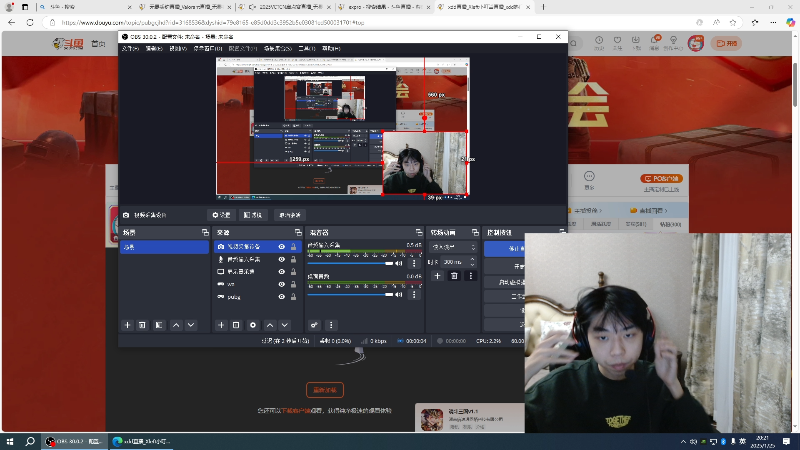The height and width of the screenshot is (450, 800).
Task: Click the orange PC client button on Douyu page
Action: pos(661,179)
